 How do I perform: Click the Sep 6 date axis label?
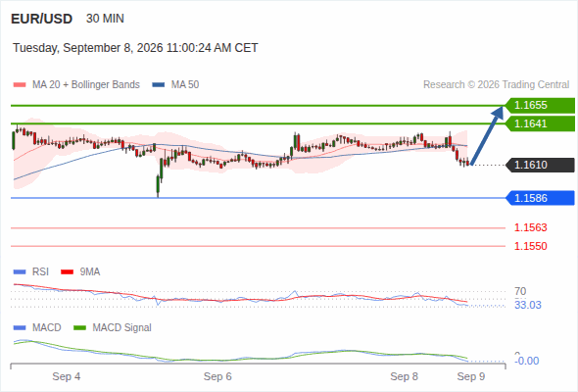tap(217, 376)
